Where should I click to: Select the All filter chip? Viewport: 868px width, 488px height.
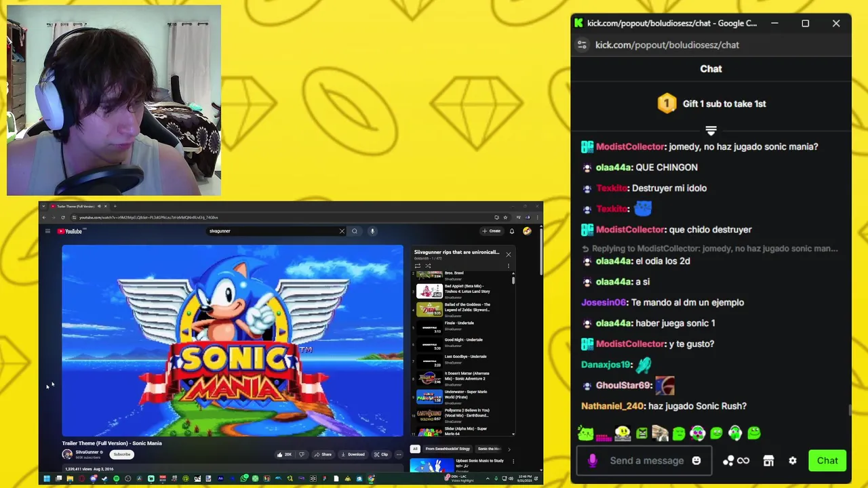415,449
